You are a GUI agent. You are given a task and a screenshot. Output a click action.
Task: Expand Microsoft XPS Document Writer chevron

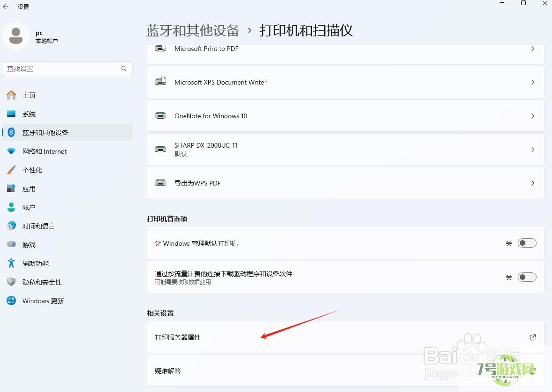click(533, 82)
